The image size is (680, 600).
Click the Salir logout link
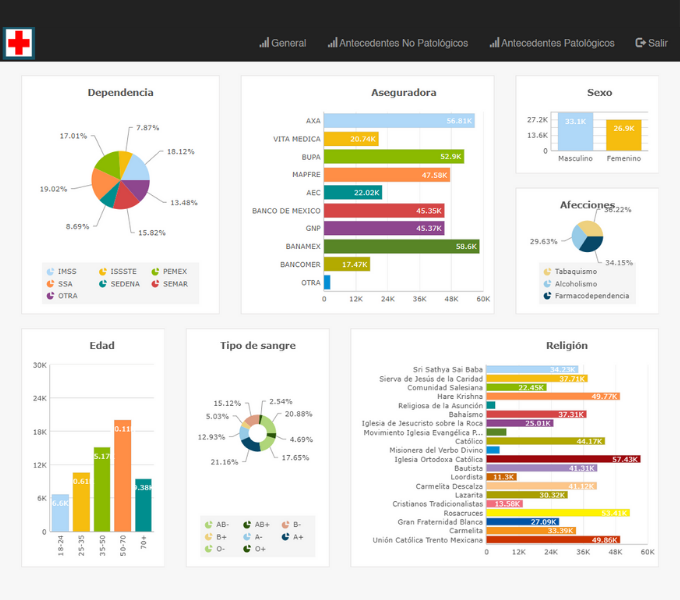point(657,43)
